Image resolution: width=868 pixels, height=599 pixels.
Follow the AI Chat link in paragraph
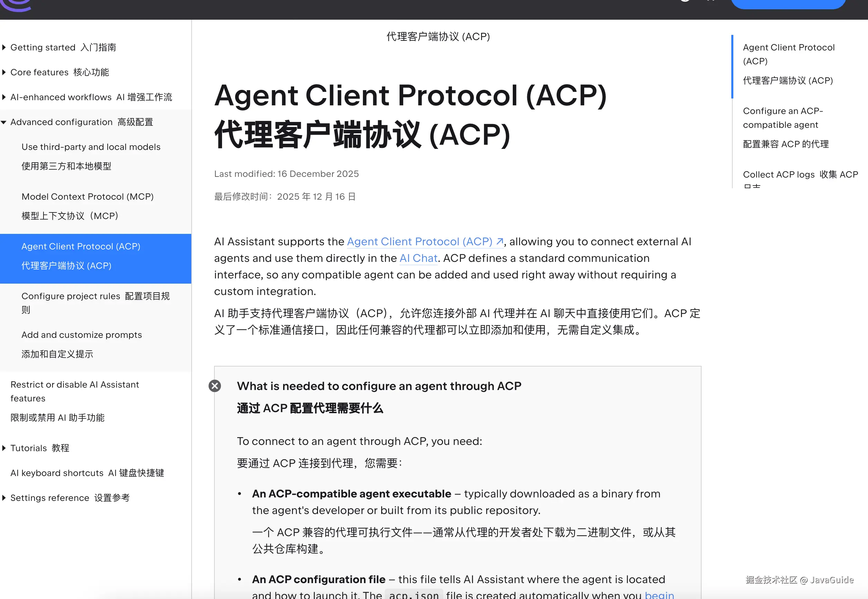coord(418,258)
